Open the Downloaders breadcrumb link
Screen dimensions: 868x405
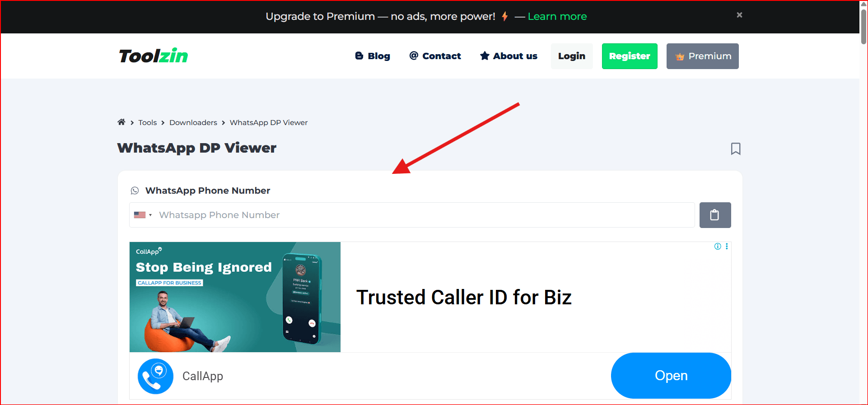pos(193,123)
